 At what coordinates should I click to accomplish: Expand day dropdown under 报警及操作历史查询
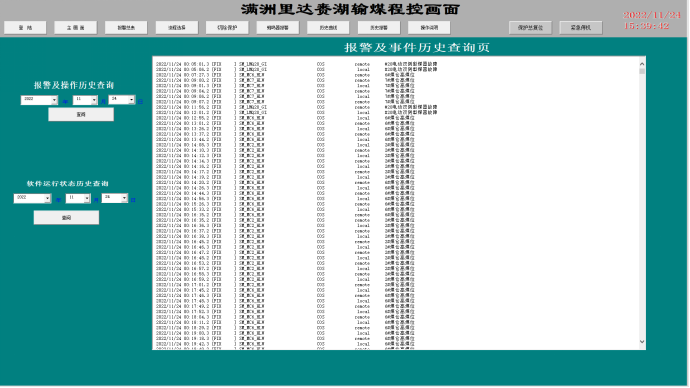(x=131, y=100)
